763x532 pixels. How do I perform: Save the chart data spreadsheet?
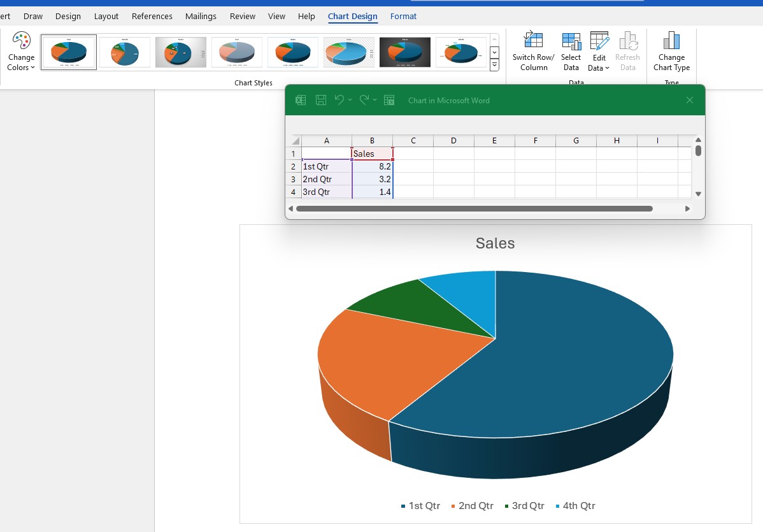321,100
